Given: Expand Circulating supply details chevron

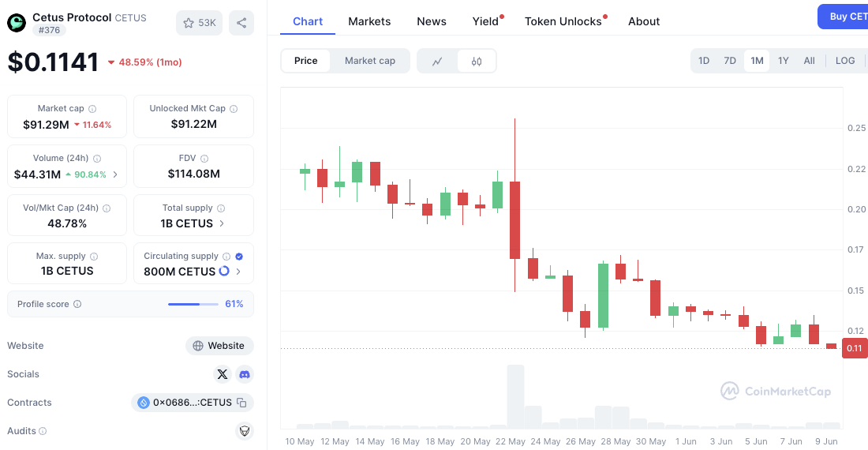Looking at the screenshot, I should [x=238, y=272].
